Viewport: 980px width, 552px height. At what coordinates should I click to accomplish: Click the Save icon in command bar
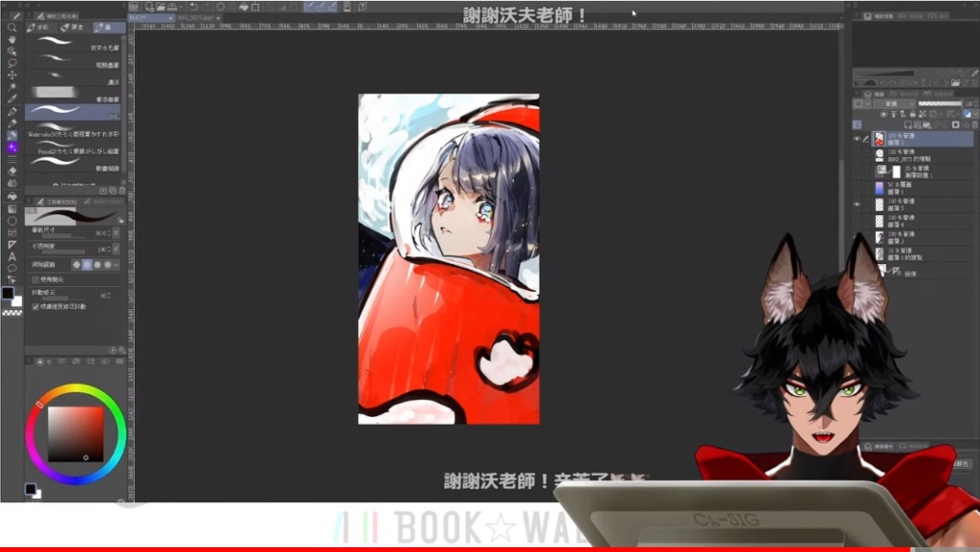tap(171, 7)
